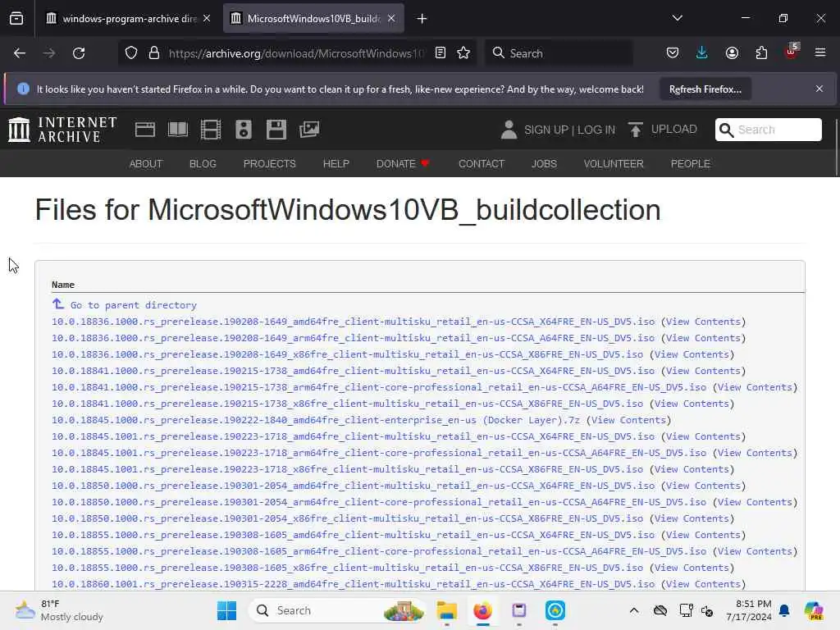Open Copilot preview icon in taskbar
The width and height of the screenshot is (840, 630).
(814, 610)
